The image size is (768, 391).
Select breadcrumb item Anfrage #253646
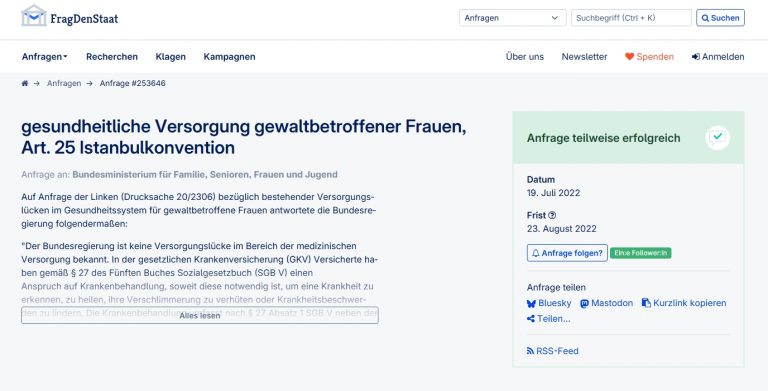click(x=132, y=83)
